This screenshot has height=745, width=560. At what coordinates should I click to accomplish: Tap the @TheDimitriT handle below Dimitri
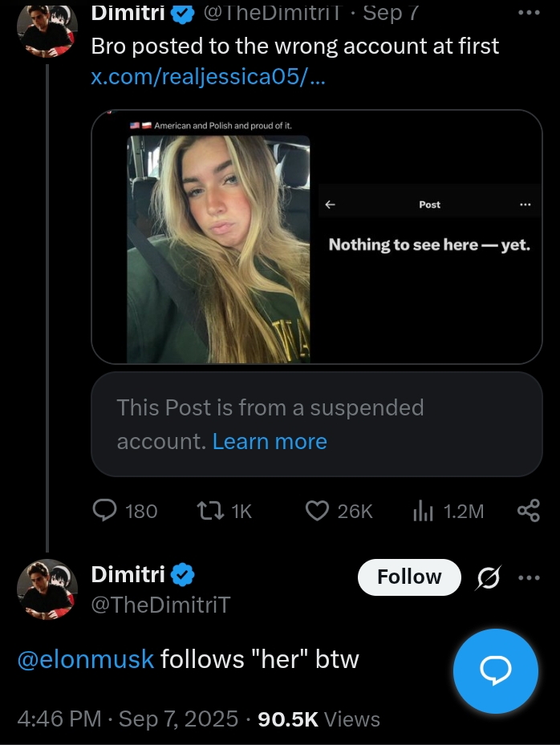[x=160, y=605]
